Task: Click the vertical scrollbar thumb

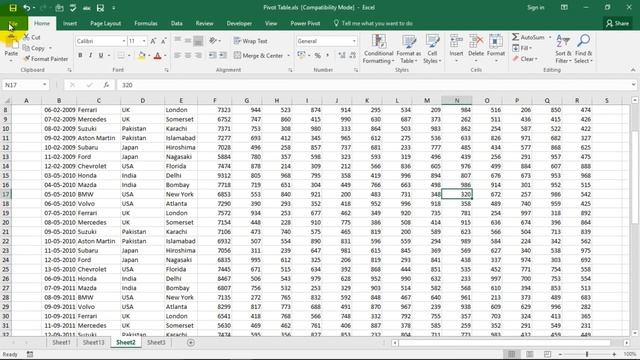Action: coord(634,177)
